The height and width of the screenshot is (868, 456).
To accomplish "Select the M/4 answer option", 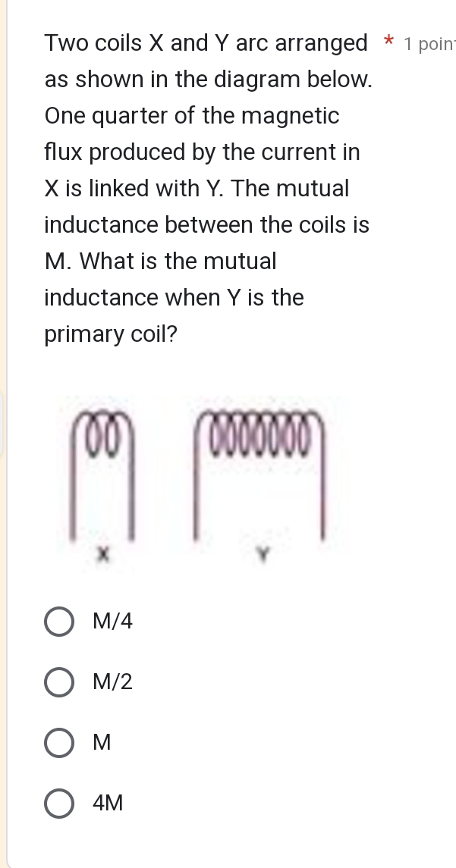I will coord(58,621).
